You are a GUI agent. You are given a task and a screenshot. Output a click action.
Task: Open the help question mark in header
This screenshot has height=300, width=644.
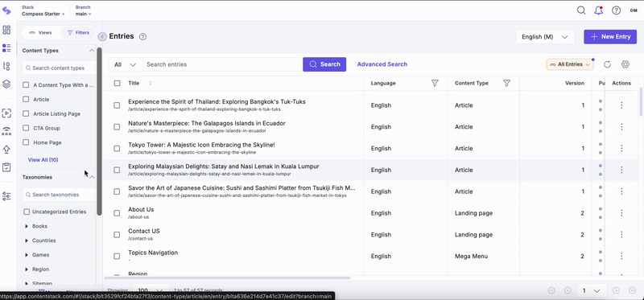pyautogui.click(x=616, y=10)
